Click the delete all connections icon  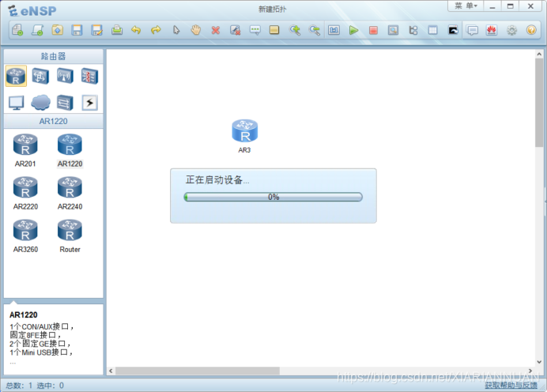coord(235,30)
